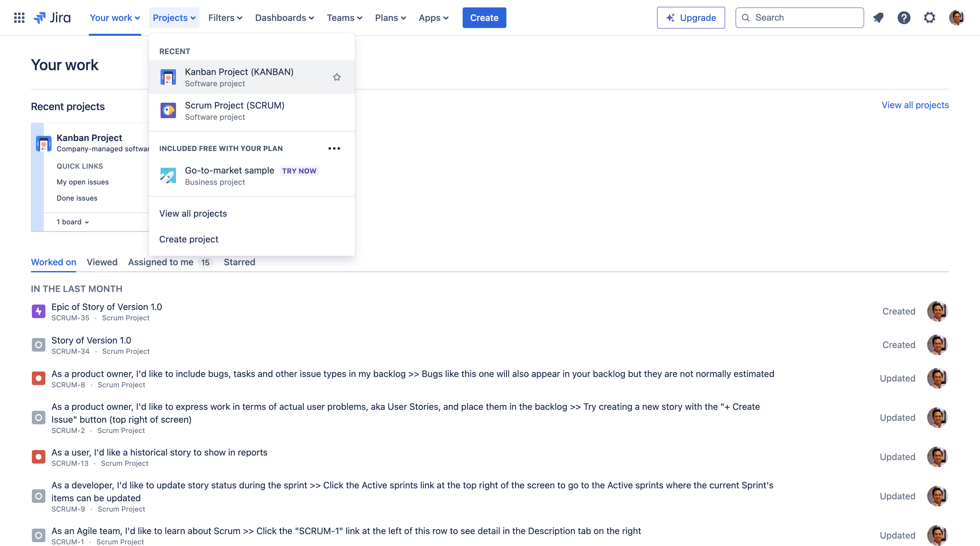
Task: Open Story of Version 1.0 issue
Action: pos(91,340)
